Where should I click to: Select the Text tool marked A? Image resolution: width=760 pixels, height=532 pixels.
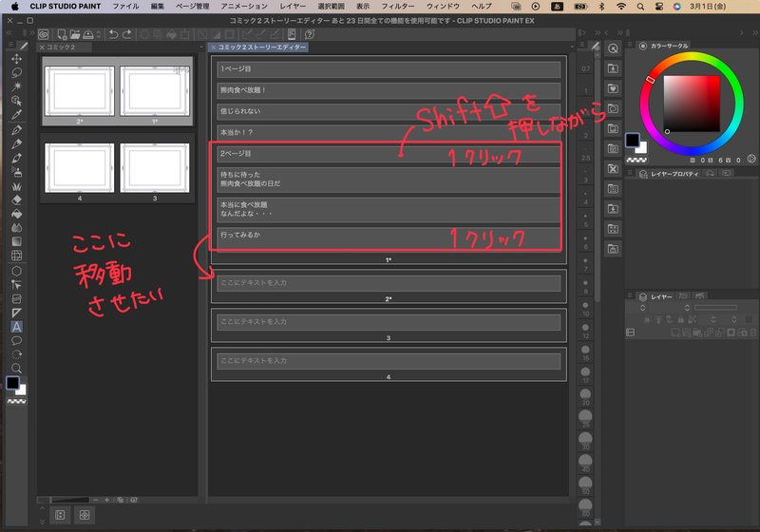click(x=16, y=327)
